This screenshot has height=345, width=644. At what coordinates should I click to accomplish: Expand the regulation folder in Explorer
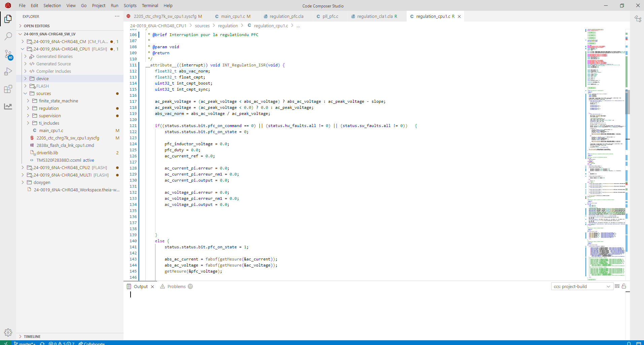(70, 108)
